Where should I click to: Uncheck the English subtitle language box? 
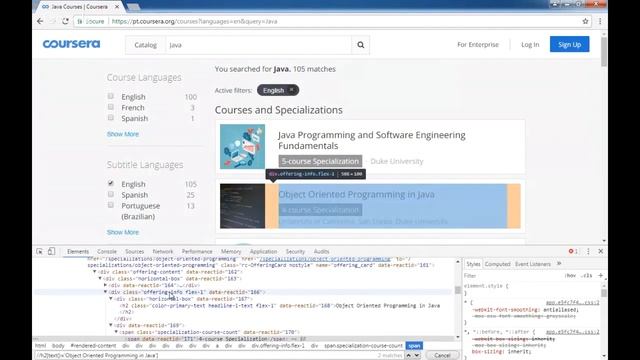click(x=111, y=183)
